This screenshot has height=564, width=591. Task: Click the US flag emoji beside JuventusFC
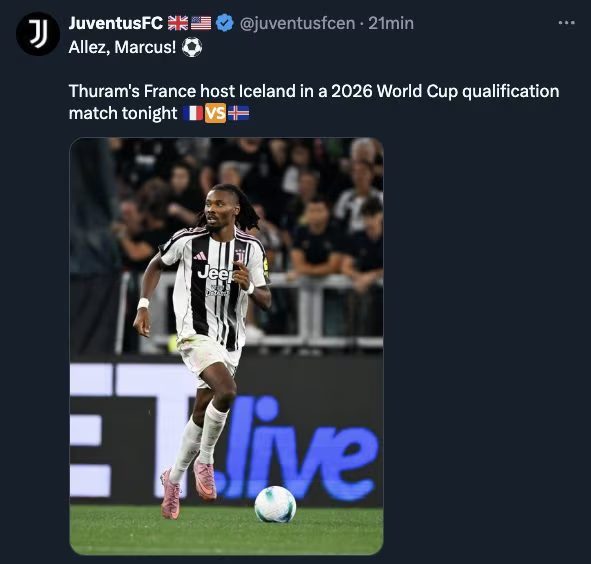pyautogui.click(x=201, y=23)
